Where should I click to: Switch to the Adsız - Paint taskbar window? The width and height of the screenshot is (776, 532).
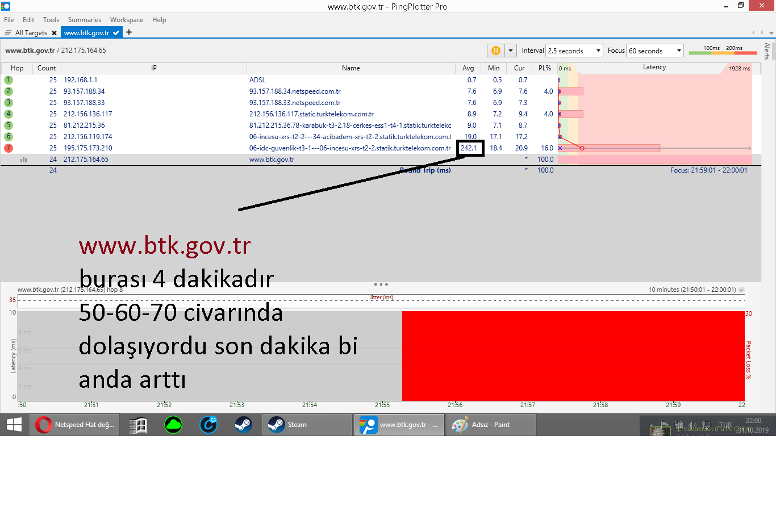(x=491, y=425)
